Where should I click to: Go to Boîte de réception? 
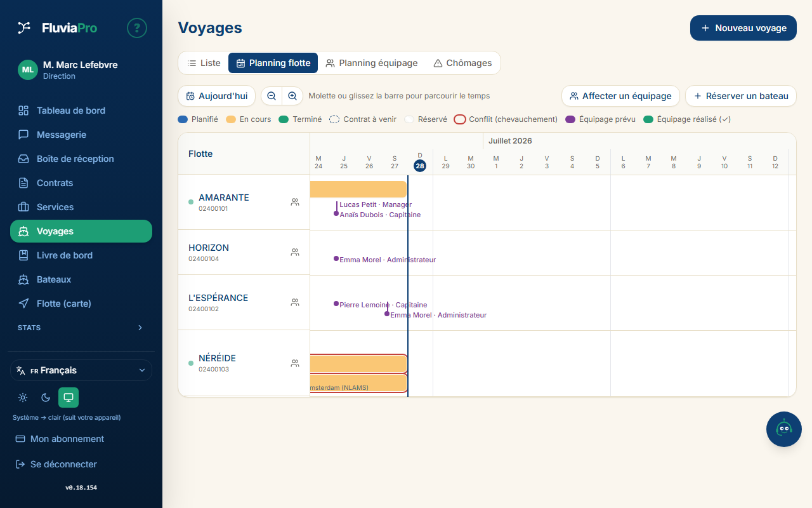pos(81,159)
